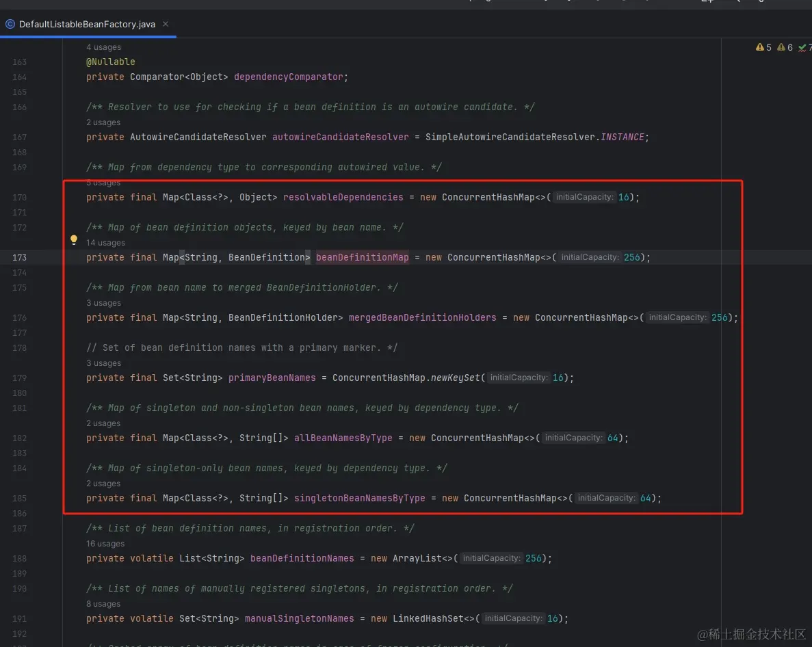
Task: Click the mergedBeanDefinitionHolders field name
Action: coord(422,317)
